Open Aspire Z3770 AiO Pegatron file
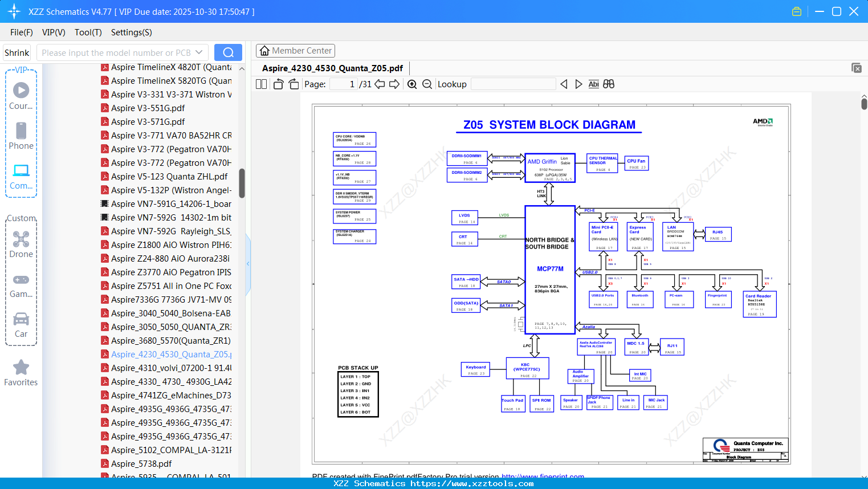 tap(166, 272)
